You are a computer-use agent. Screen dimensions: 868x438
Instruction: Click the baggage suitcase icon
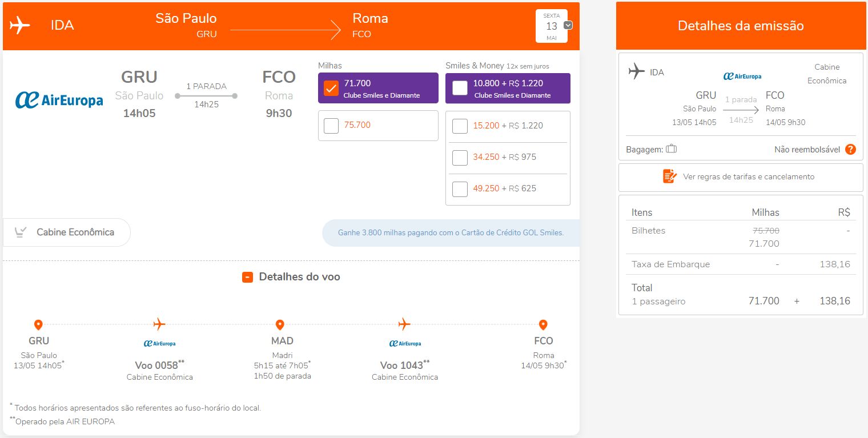tap(671, 149)
